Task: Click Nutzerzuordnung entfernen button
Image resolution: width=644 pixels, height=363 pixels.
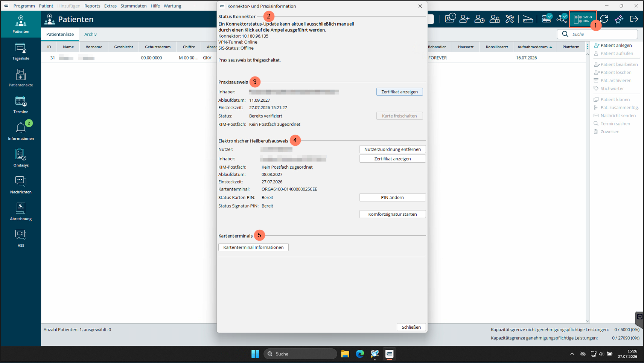Action: click(393, 149)
